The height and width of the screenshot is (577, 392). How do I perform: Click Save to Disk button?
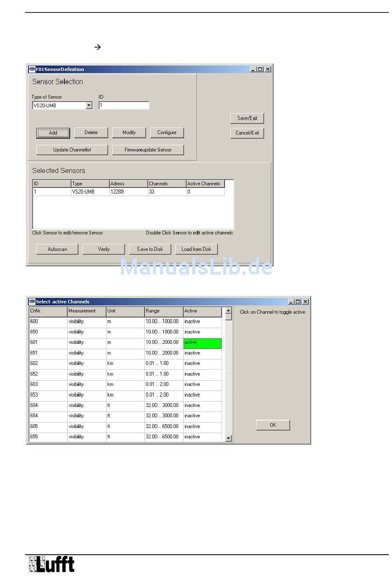[150, 249]
